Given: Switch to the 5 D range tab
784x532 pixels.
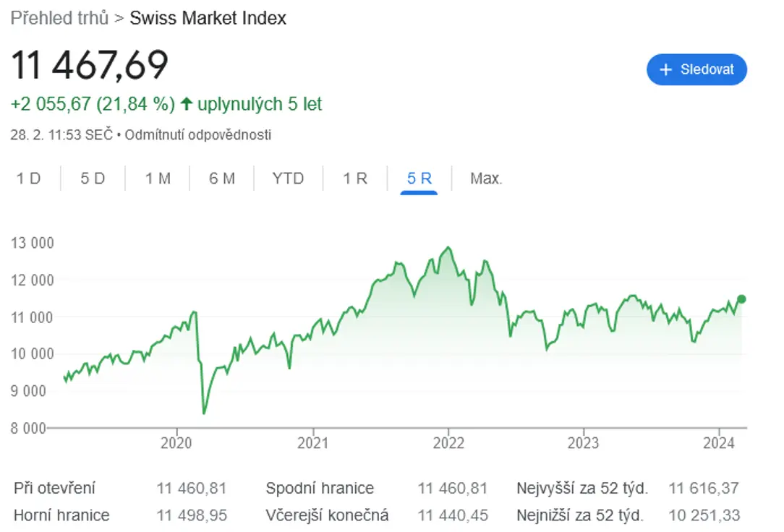Looking at the screenshot, I should coord(93,179).
